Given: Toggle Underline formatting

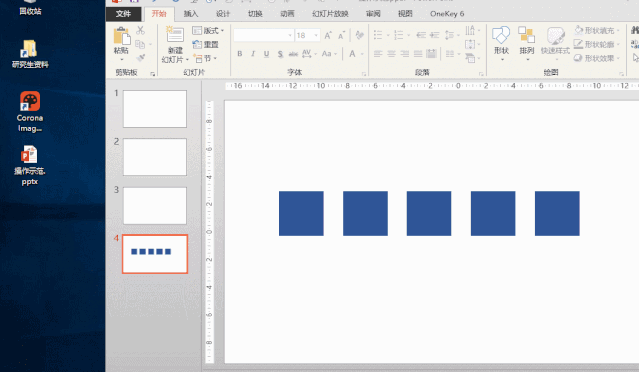Looking at the screenshot, I should pos(266,54).
